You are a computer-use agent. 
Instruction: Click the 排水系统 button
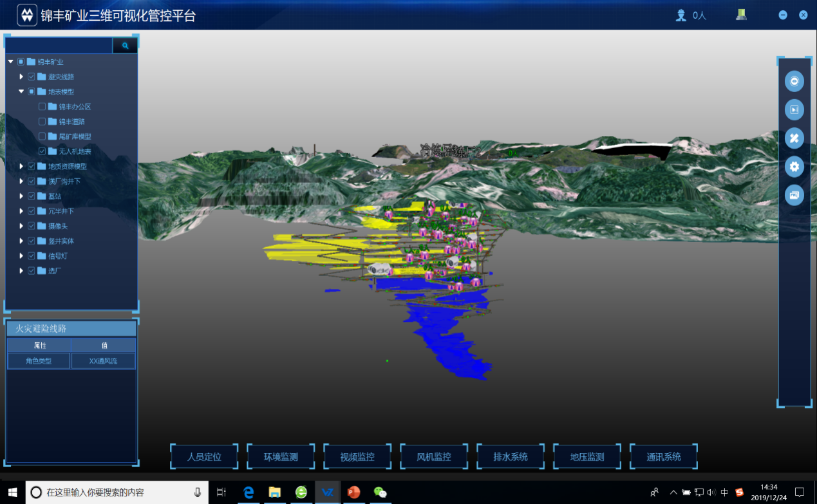[511, 457]
